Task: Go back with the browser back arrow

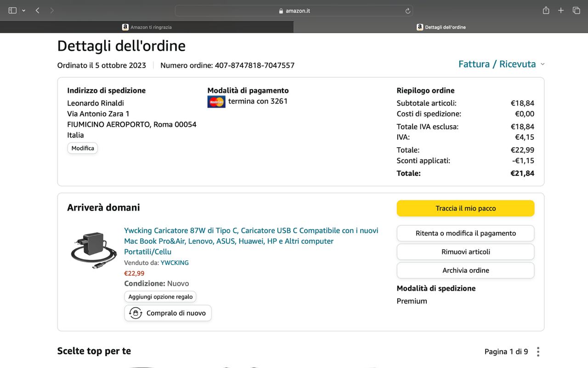Action: (x=37, y=10)
